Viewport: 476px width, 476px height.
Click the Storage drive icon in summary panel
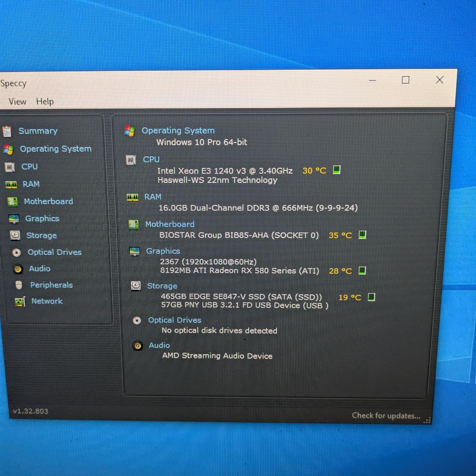coord(136,286)
